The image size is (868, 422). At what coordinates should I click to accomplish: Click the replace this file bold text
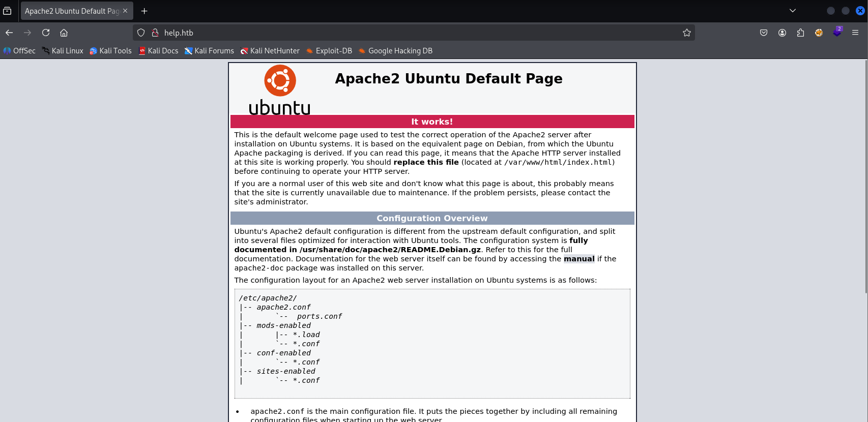(x=426, y=162)
